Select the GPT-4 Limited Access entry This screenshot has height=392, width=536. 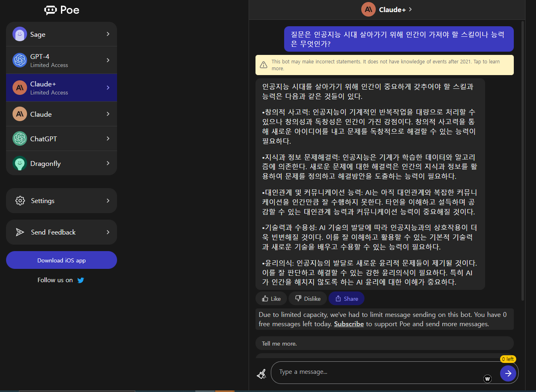point(61,60)
